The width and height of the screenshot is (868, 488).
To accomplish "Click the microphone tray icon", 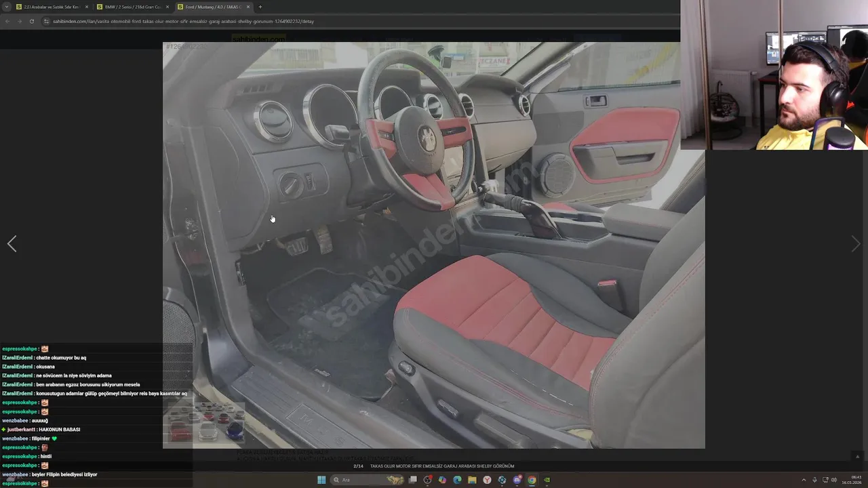I will click(x=814, y=480).
